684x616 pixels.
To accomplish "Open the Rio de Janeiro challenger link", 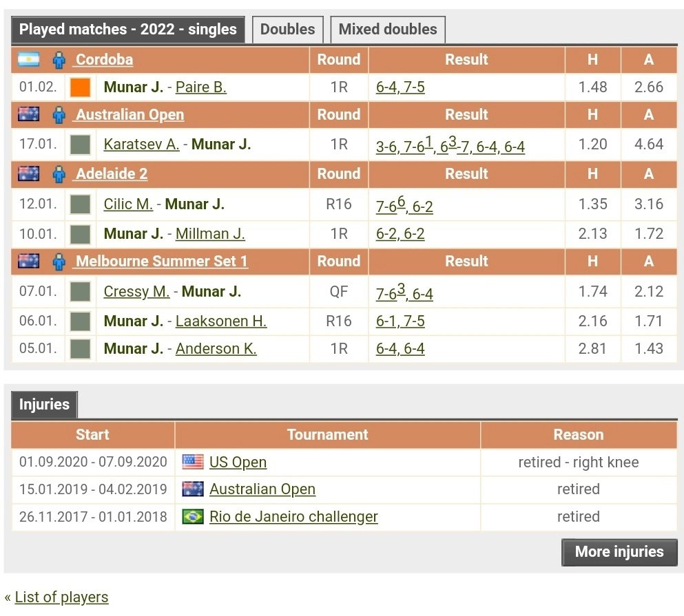I will point(293,517).
